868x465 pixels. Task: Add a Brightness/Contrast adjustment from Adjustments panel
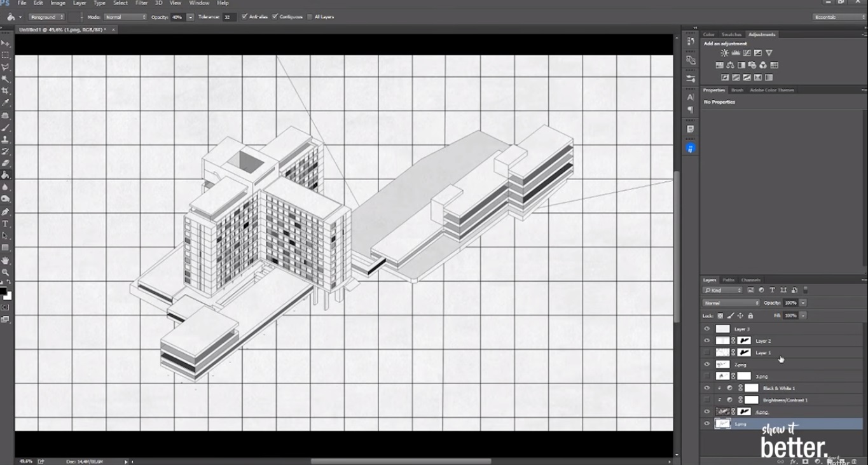[725, 53]
